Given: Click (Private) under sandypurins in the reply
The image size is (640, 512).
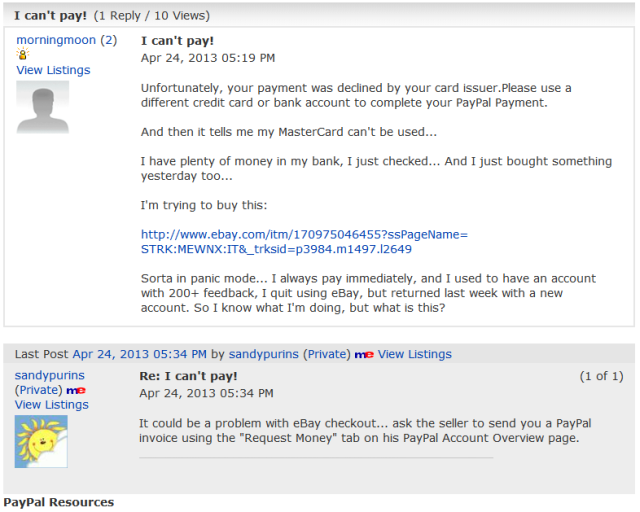Looking at the screenshot, I should (x=38, y=390).
